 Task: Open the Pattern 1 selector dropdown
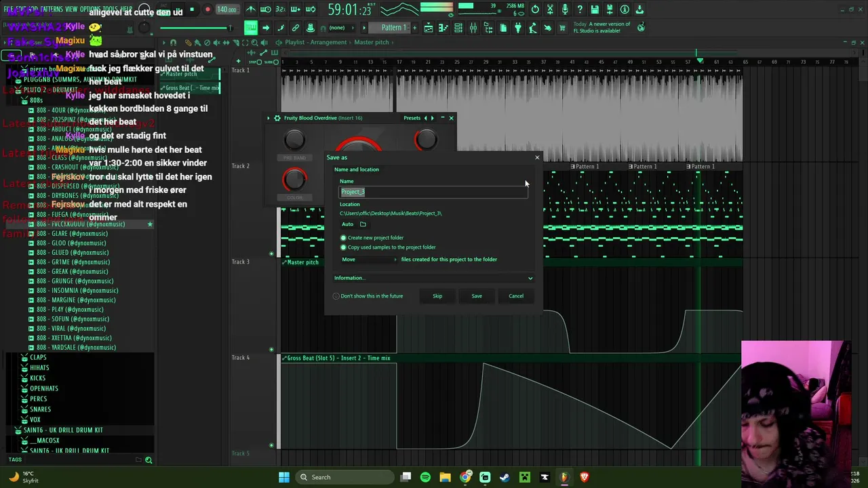(394, 28)
